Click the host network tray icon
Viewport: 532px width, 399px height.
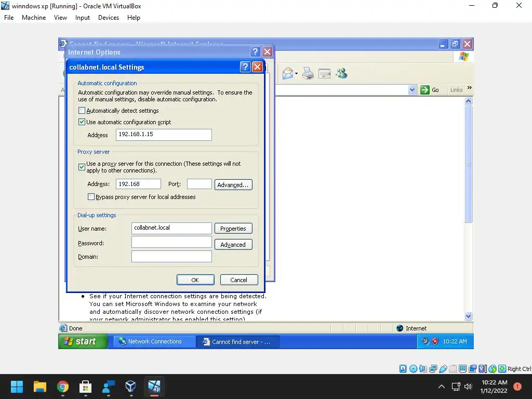click(456, 387)
